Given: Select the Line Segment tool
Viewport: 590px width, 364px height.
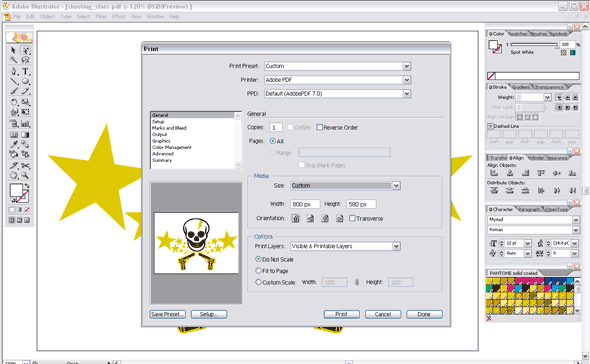Looking at the screenshot, I should pos(13,81).
